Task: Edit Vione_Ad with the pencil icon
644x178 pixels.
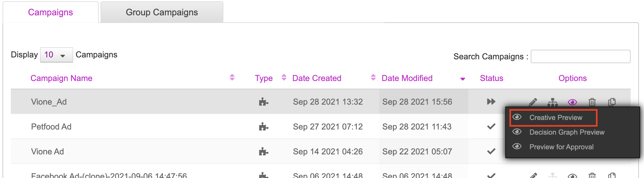Action: [x=533, y=102]
